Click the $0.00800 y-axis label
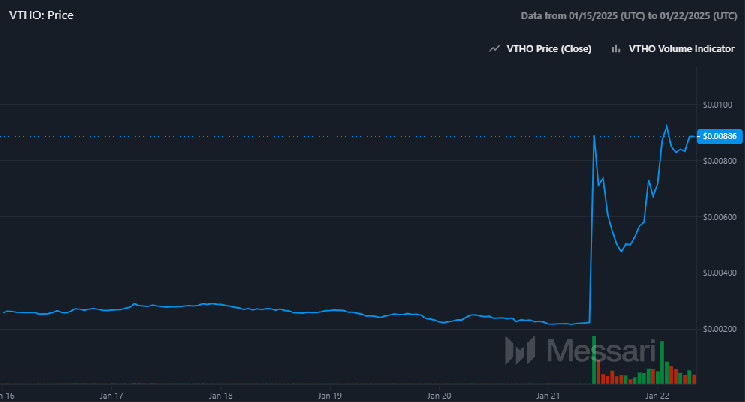The height and width of the screenshot is (402, 745). coord(719,161)
